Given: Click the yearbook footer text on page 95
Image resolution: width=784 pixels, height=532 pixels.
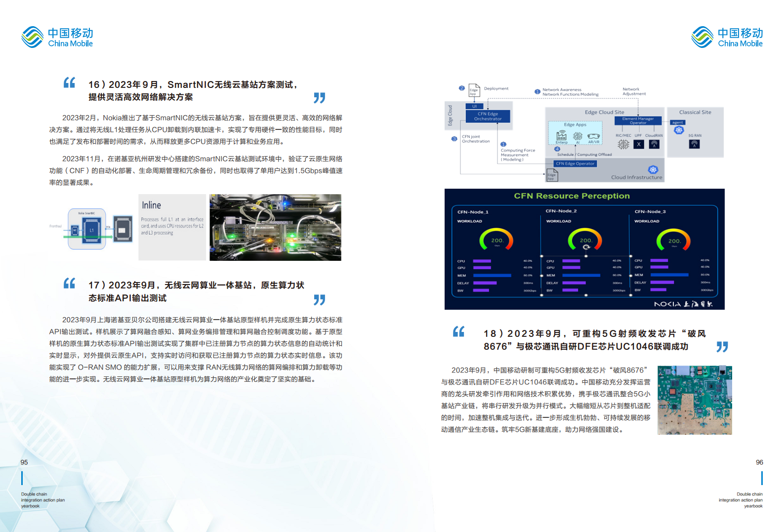Looking at the screenshot, I should (x=43, y=500).
